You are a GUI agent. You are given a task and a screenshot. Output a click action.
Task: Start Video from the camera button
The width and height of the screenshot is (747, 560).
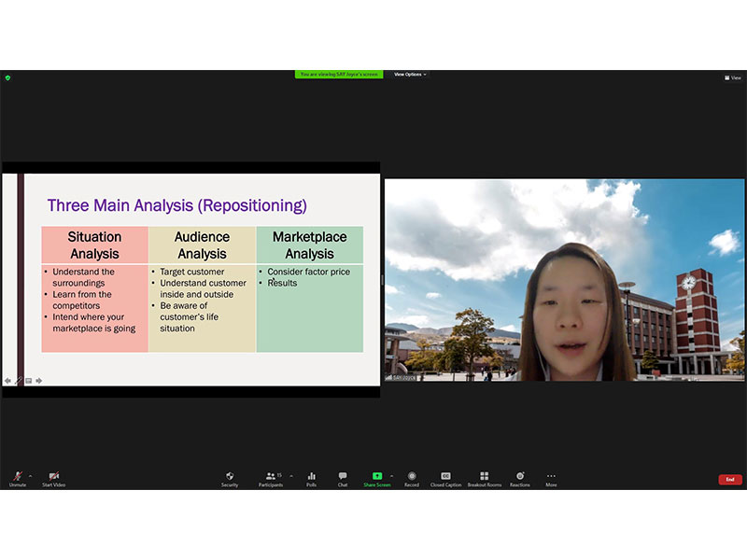click(x=53, y=477)
